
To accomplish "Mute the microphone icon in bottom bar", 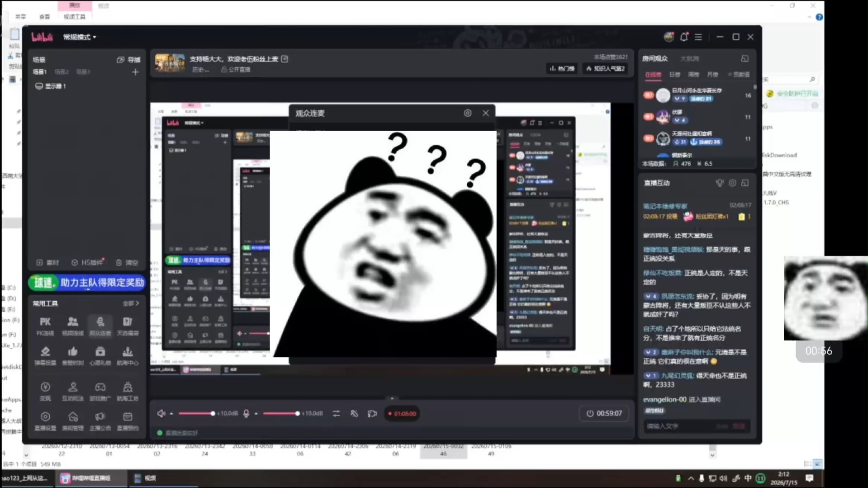I will 246,413.
